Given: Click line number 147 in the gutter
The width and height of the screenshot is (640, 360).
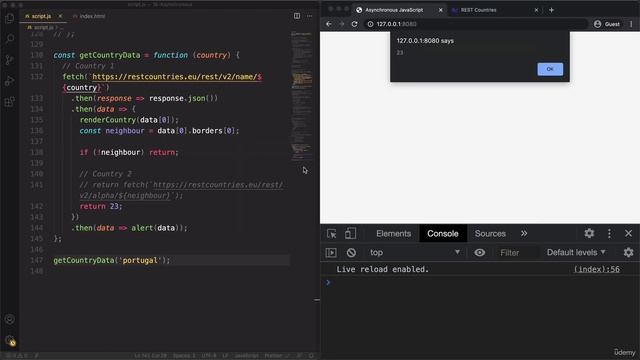Looking at the screenshot, I should tap(36, 260).
